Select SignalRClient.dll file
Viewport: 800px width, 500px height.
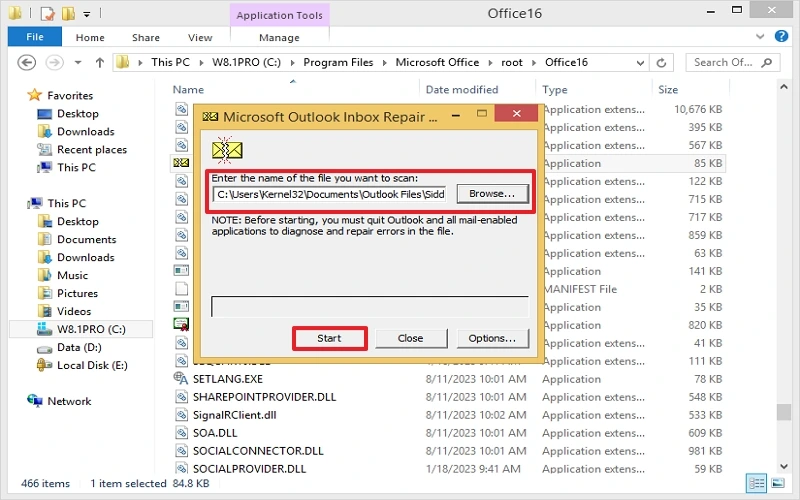tap(235, 415)
